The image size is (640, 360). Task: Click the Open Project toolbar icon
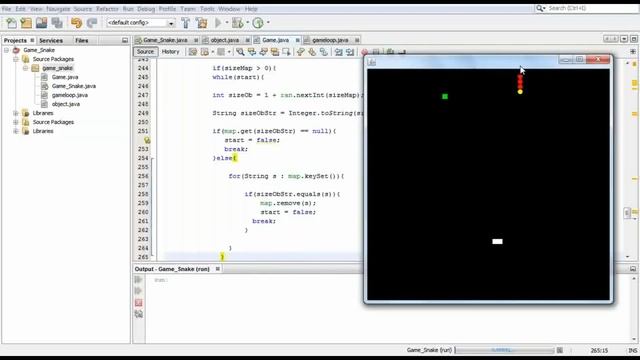pyautogui.click(x=41, y=23)
